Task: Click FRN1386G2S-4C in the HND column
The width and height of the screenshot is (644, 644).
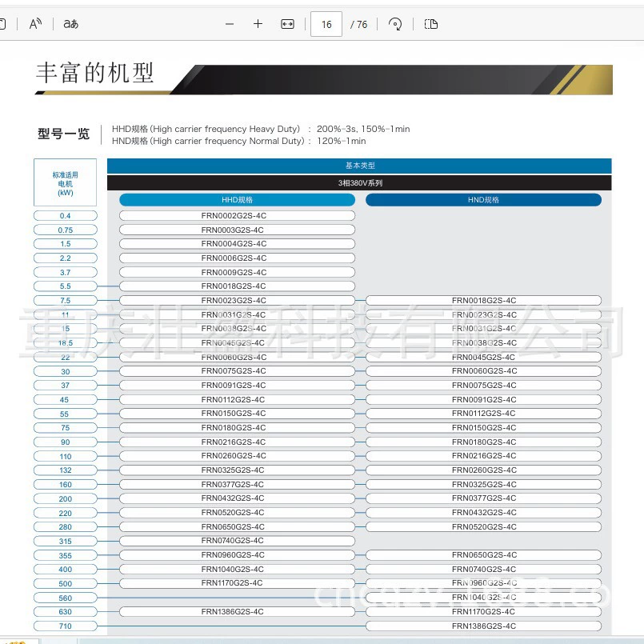Action: pyautogui.click(x=483, y=626)
